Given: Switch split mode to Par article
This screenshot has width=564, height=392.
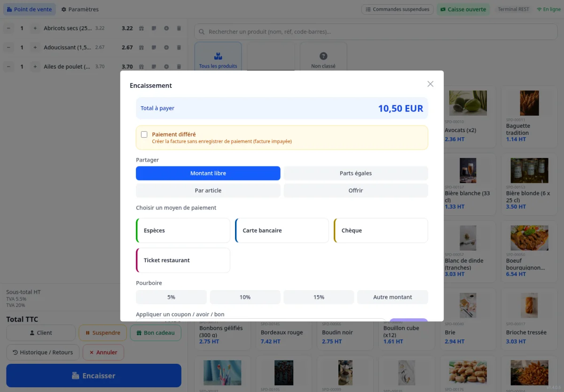Looking at the screenshot, I should 208,190.
